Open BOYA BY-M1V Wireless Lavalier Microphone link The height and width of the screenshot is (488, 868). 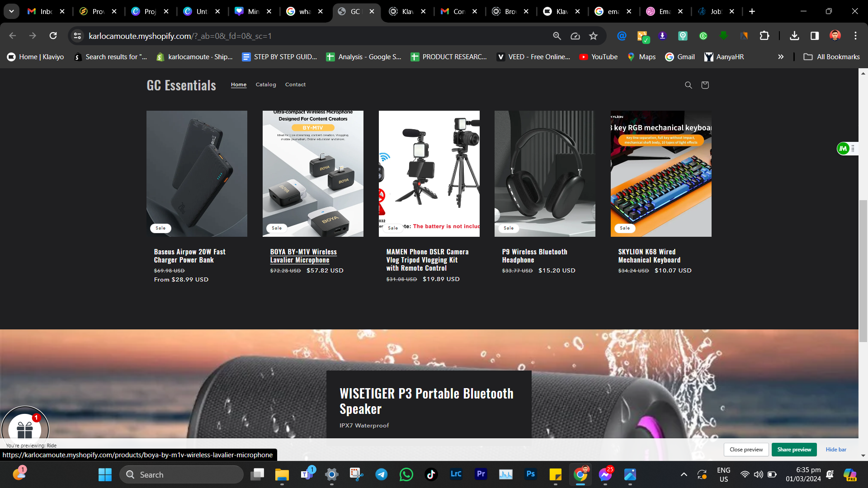(303, 256)
